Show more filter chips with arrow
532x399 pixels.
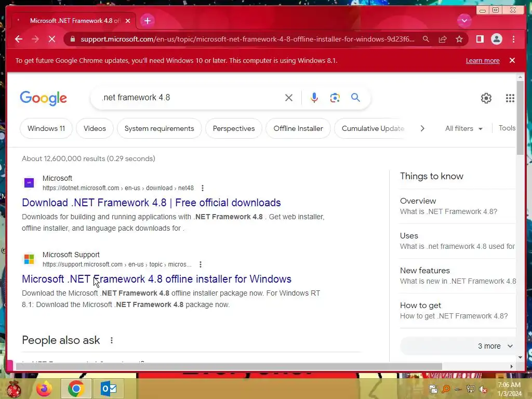[x=422, y=129]
